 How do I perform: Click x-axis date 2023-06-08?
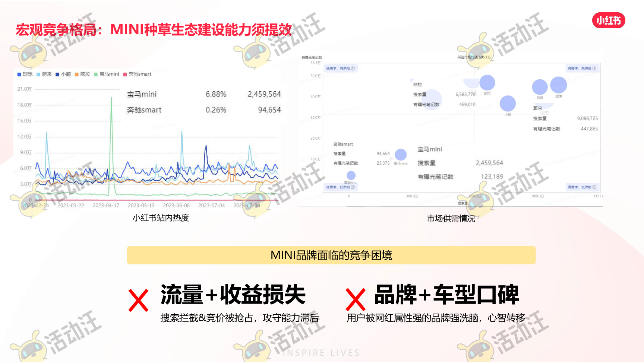pos(176,206)
